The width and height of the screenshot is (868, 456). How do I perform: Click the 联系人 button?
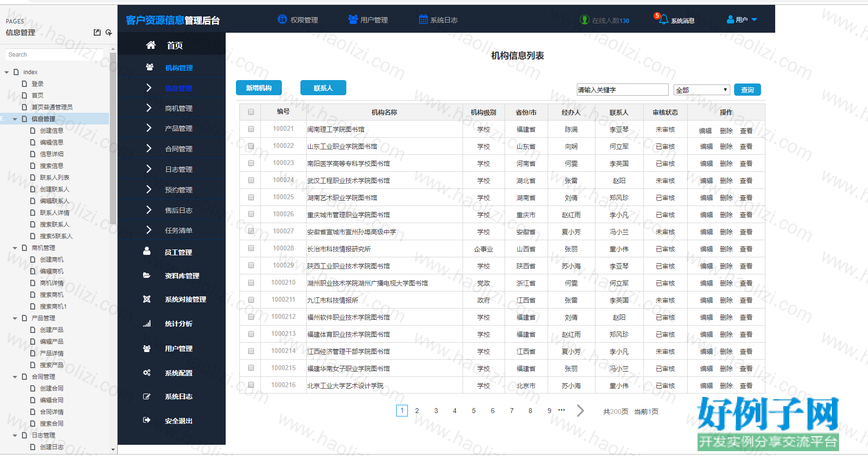tap(323, 87)
